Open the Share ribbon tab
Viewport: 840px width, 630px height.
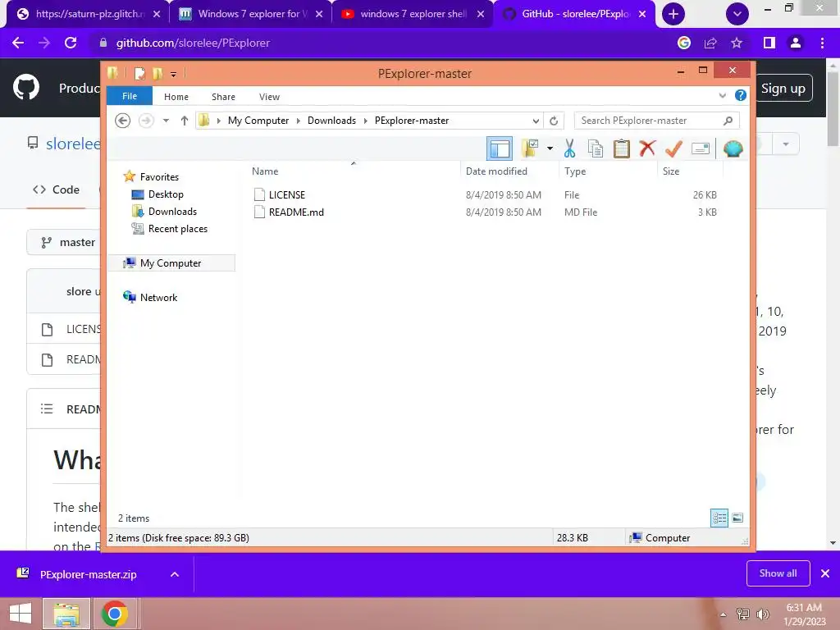[x=223, y=97]
